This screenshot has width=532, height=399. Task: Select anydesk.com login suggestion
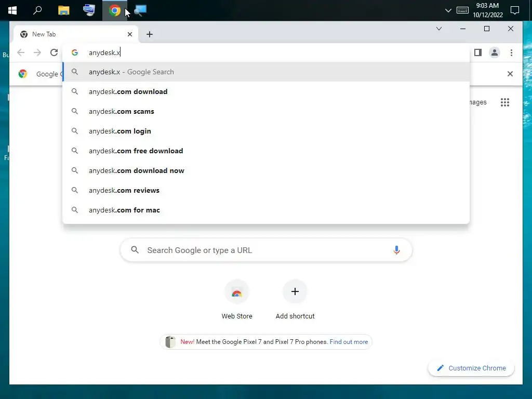(x=267, y=131)
